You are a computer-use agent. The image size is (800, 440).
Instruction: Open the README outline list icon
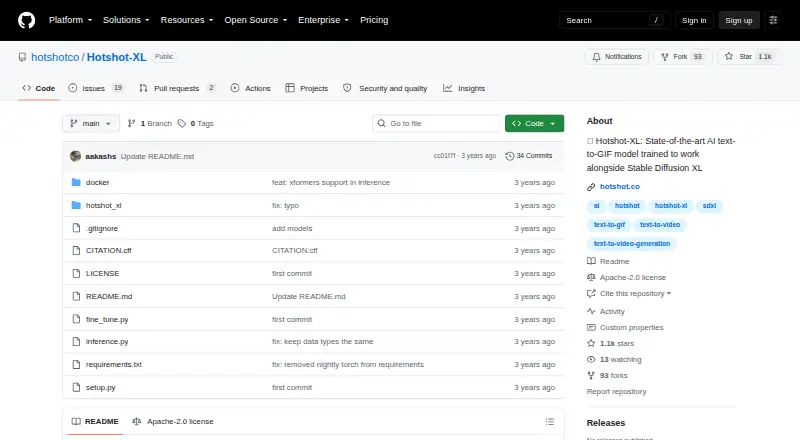coord(549,422)
